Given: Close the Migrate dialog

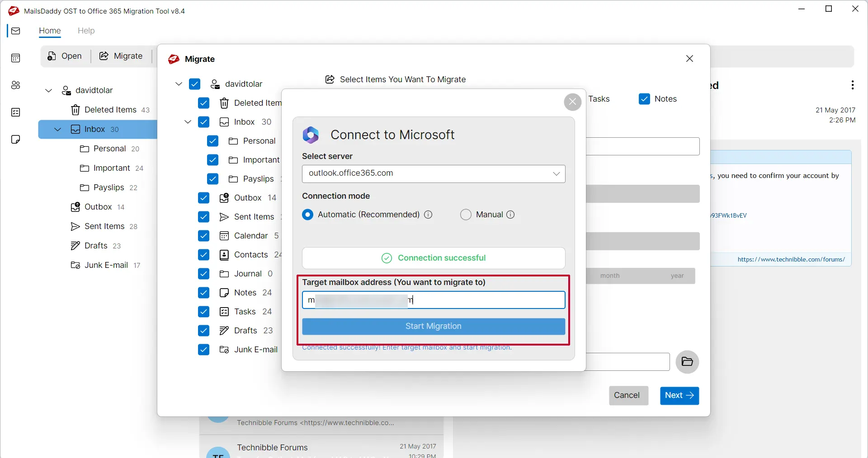Looking at the screenshot, I should coord(689,59).
